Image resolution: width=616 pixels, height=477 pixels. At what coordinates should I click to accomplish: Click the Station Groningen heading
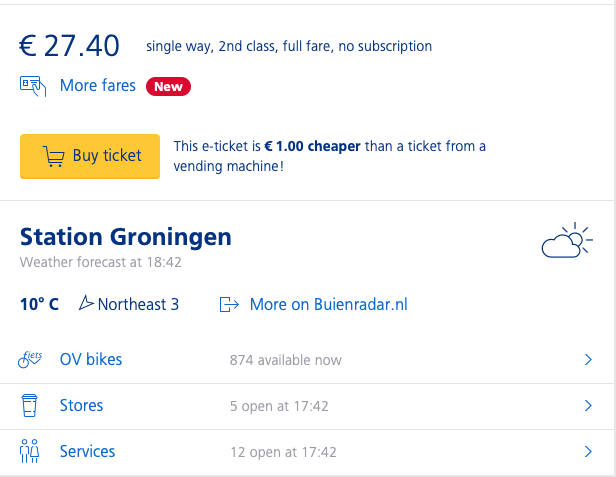(x=126, y=237)
